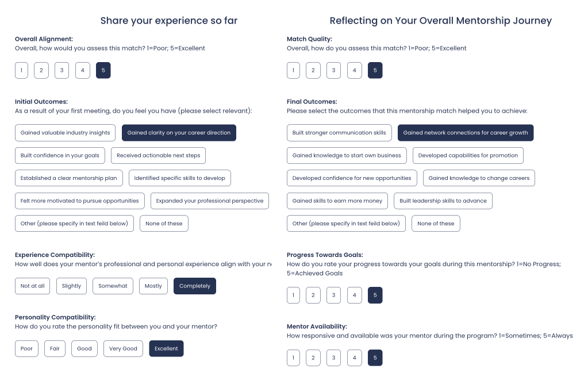
Task: Pick 'Established a clear mentorship plan'
Action: pyautogui.click(x=68, y=178)
